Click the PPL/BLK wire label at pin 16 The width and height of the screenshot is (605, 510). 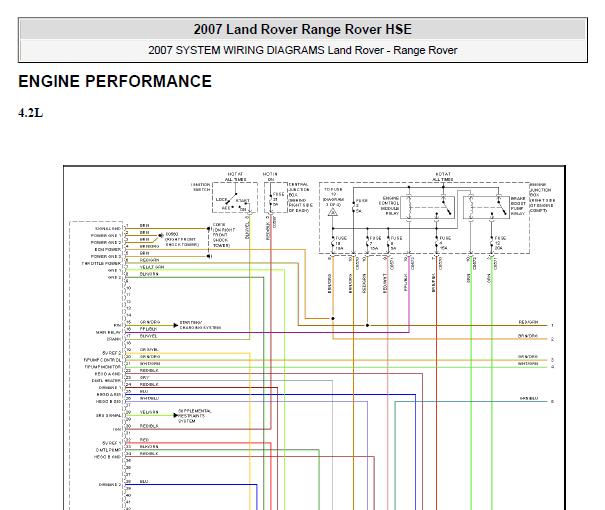(x=148, y=329)
